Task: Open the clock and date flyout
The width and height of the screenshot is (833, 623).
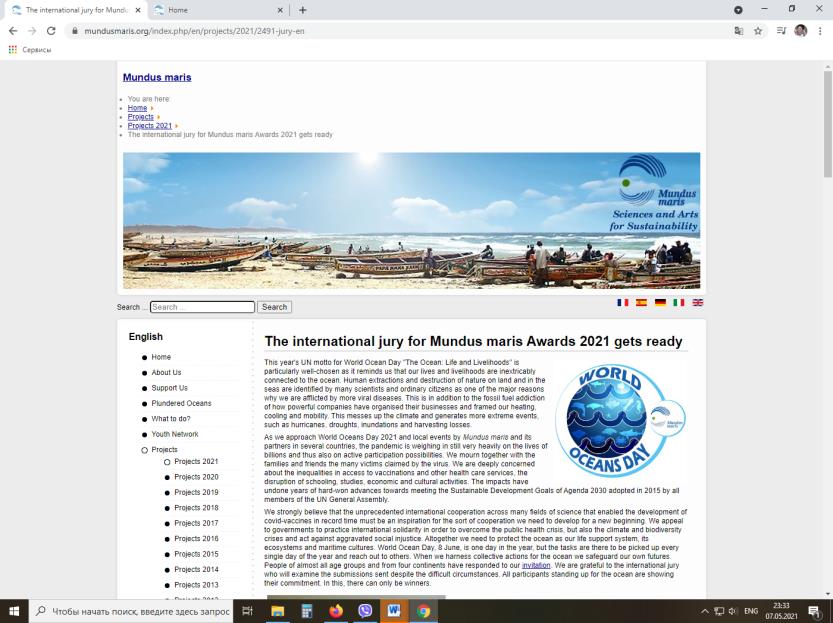Action: pos(781,611)
